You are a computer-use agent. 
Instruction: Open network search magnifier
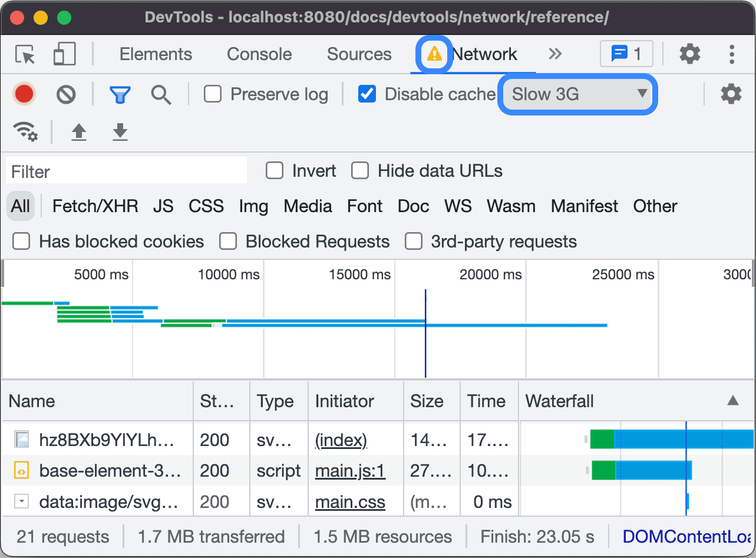(x=161, y=94)
